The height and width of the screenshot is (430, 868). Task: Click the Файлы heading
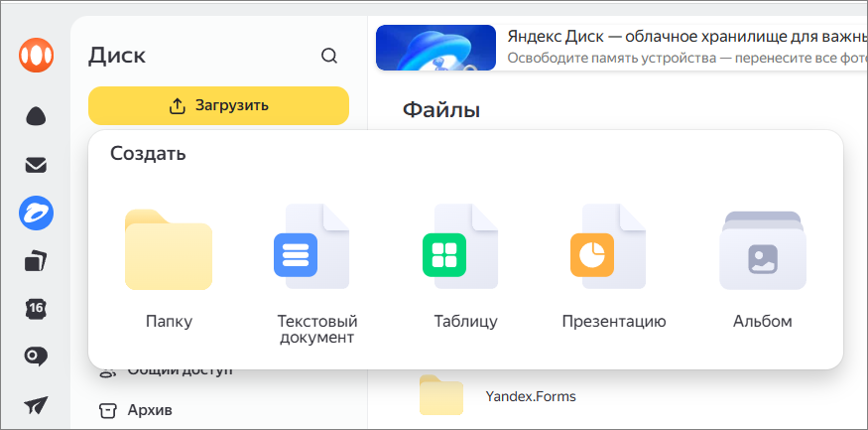pos(441,109)
